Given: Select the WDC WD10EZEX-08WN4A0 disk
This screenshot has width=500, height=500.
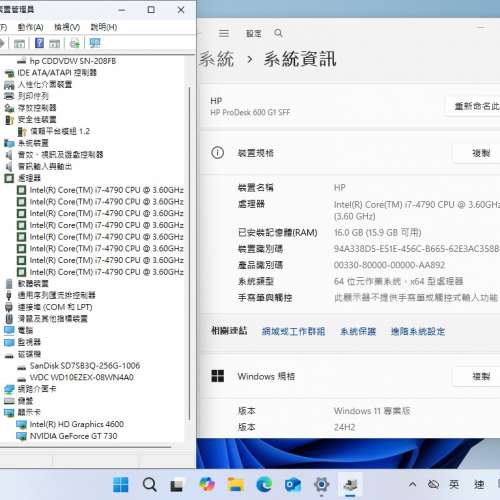Looking at the screenshot, I should click(x=82, y=377).
